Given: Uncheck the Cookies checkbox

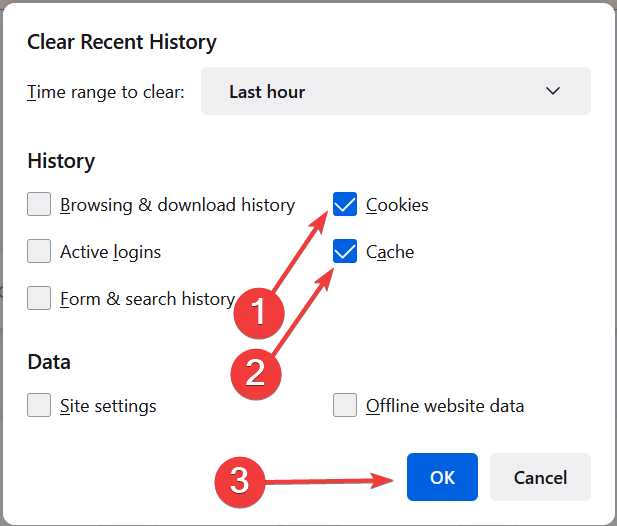Looking at the screenshot, I should click(x=345, y=204).
